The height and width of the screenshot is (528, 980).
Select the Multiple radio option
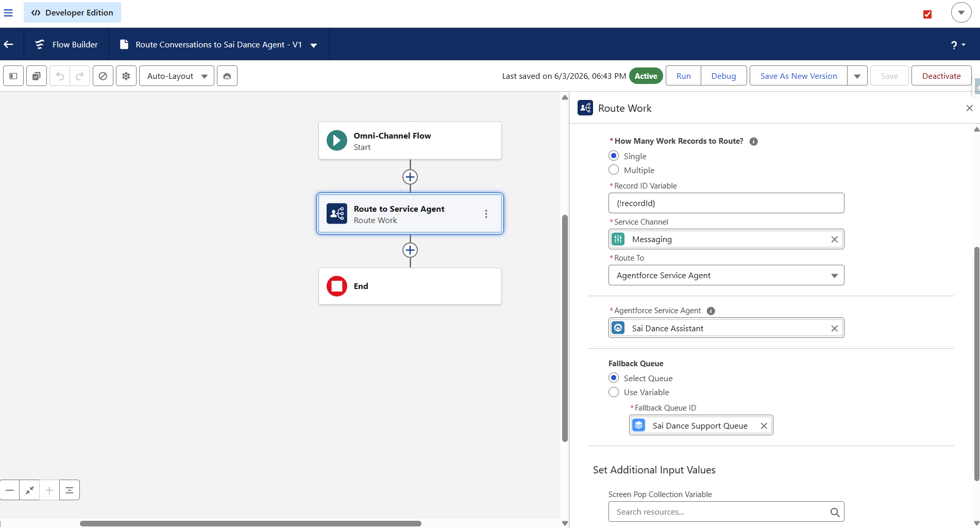(x=614, y=169)
